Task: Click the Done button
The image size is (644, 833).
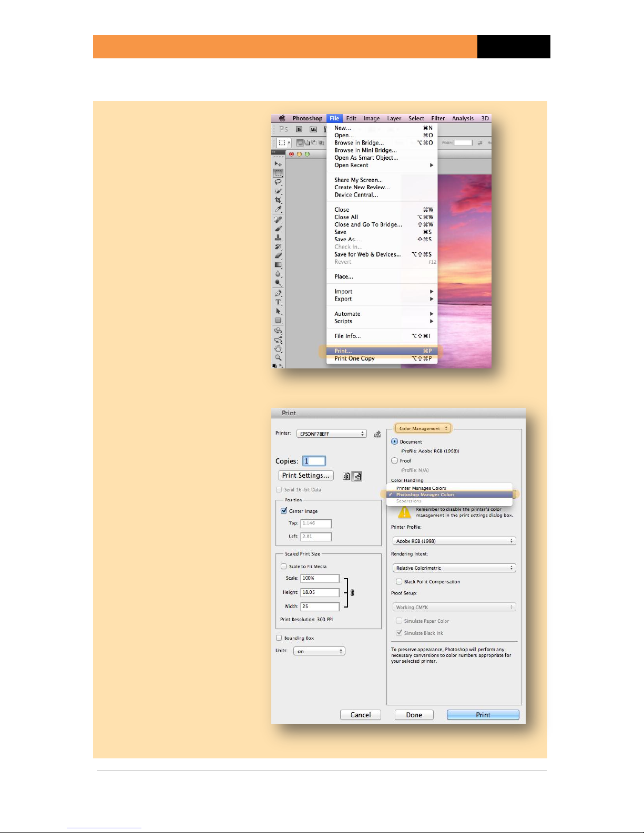Action: [x=414, y=715]
